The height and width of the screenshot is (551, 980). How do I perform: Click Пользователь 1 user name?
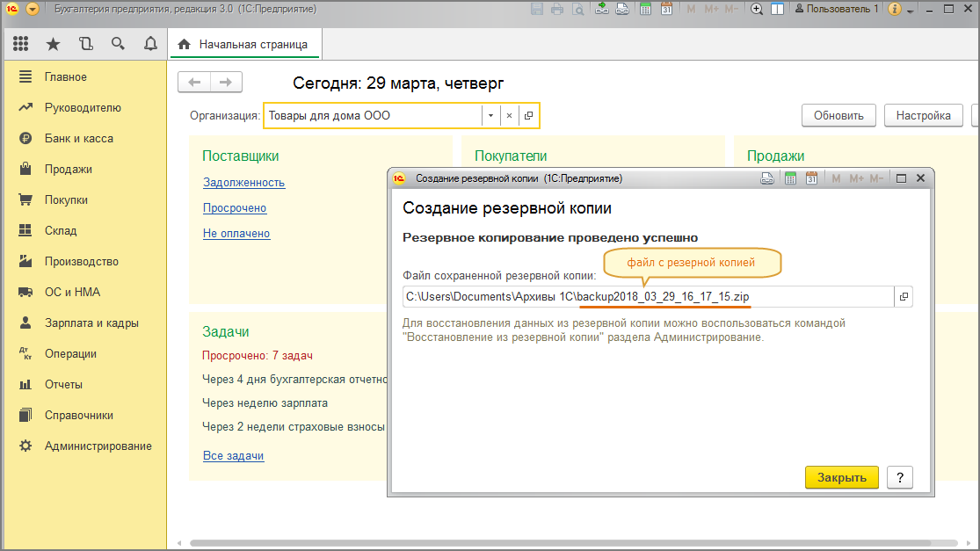(836, 9)
